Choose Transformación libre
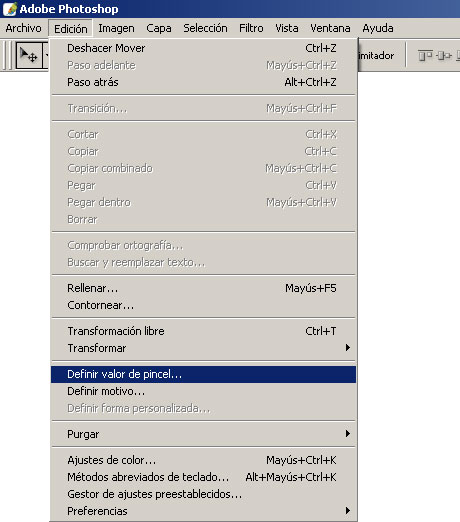 [203, 331]
